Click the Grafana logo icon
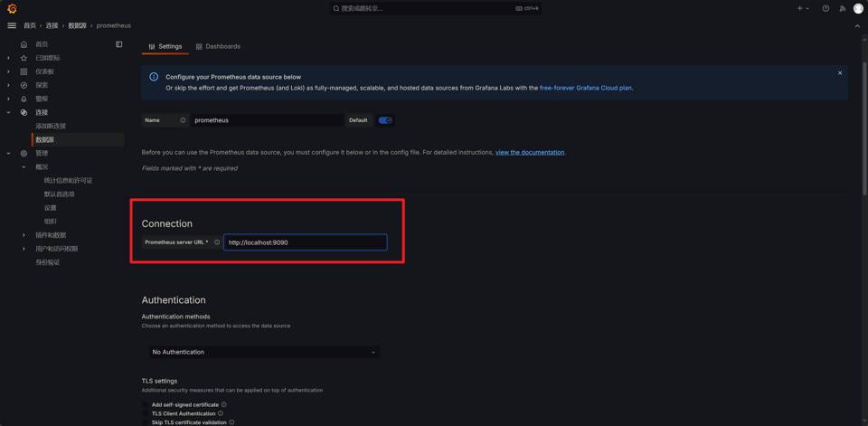Image resolution: width=868 pixels, height=426 pixels. click(12, 8)
